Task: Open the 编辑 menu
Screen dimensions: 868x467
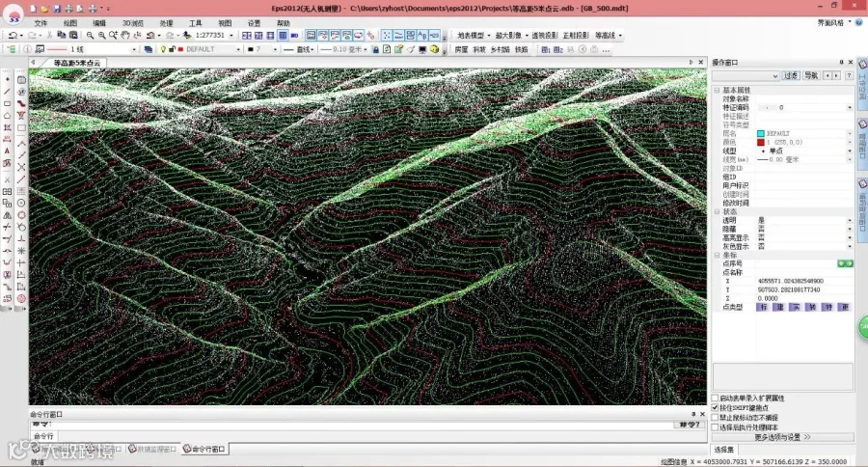Action: pos(99,23)
